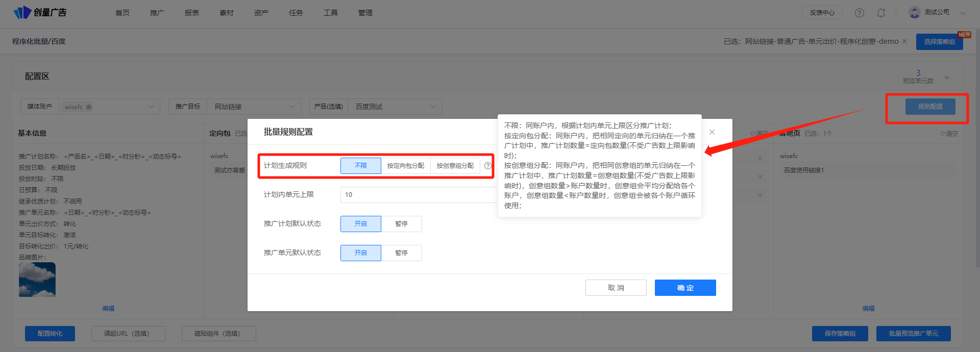Set 推广单元默认状态 to 暂停
This screenshot has width=980, height=352.
(401, 253)
